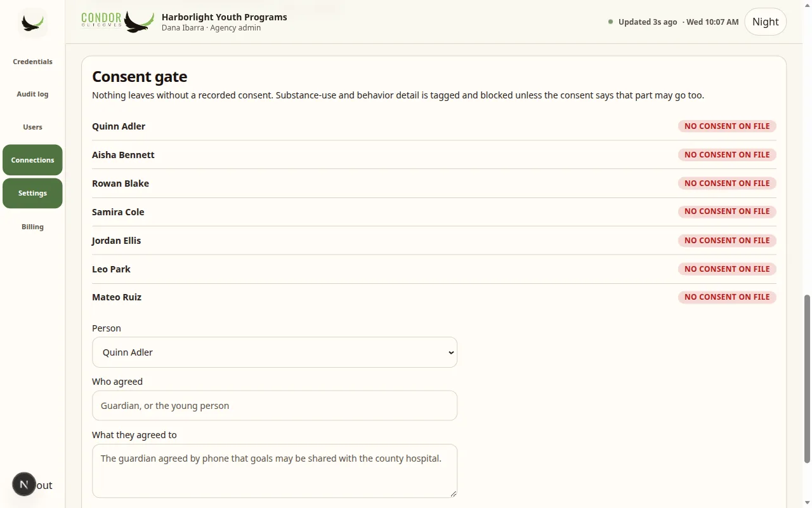Click the Who agreed field label
This screenshot has height=508, width=812.
coord(117,382)
